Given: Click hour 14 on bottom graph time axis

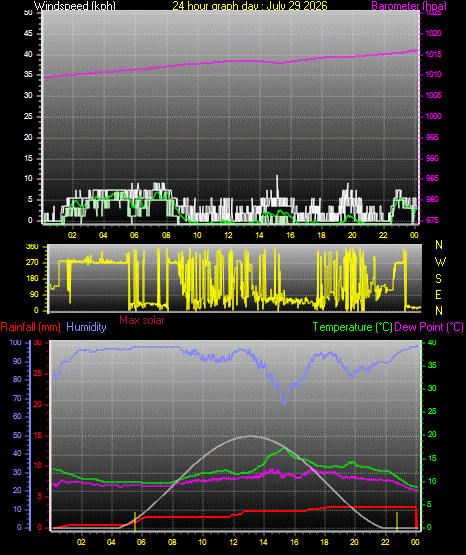Looking at the screenshot, I should (263, 542).
